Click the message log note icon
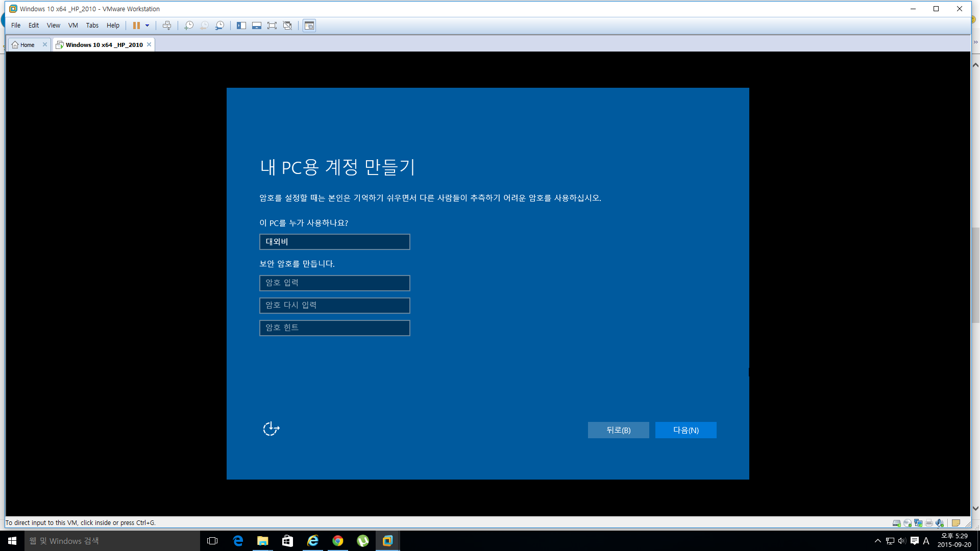This screenshot has width=980, height=551. (956, 523)
